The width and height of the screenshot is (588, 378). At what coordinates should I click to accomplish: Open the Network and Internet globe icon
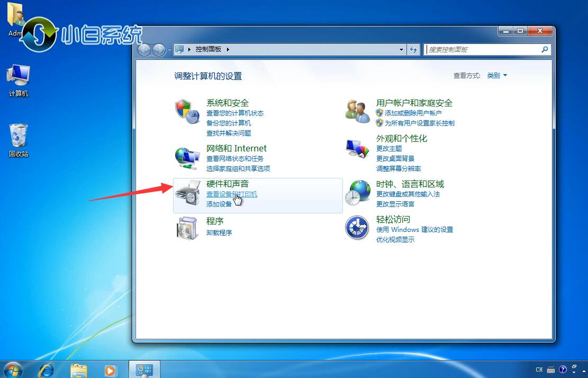point(186,157)
